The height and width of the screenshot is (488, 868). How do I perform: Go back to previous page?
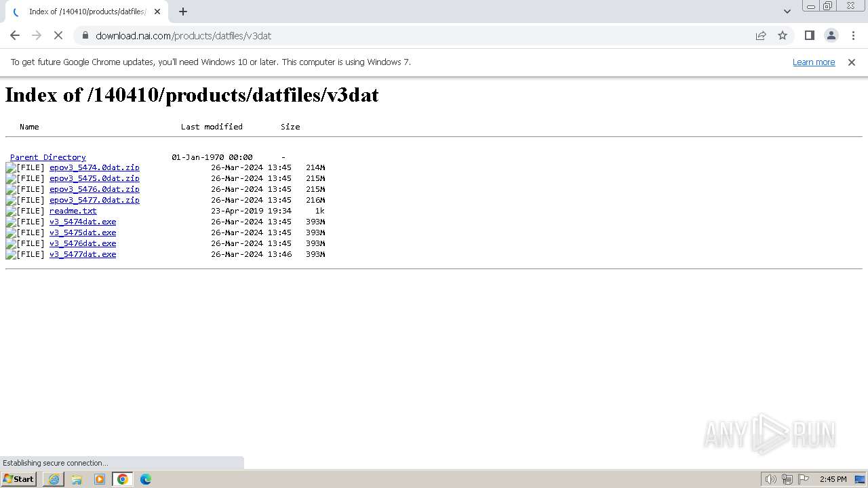click(x=15, y=35)
